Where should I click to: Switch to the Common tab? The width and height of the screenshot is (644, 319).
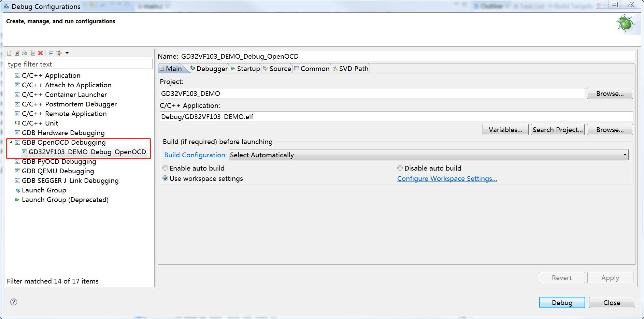(x=312, y=69)
